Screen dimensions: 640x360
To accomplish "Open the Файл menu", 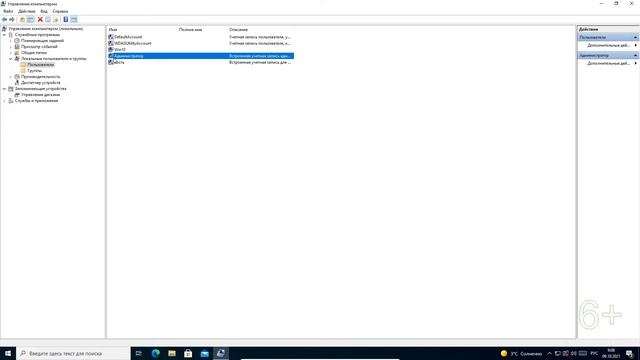I will (8, 11).
